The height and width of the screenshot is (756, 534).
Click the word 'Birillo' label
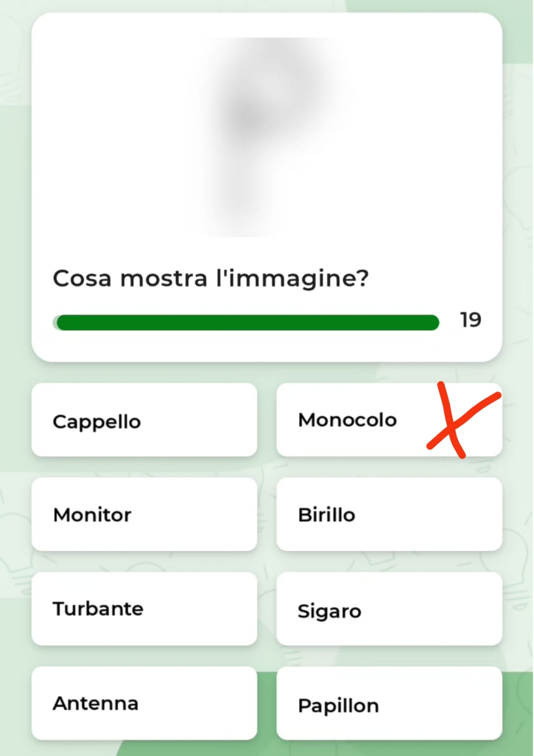click(x=326, y=515)
